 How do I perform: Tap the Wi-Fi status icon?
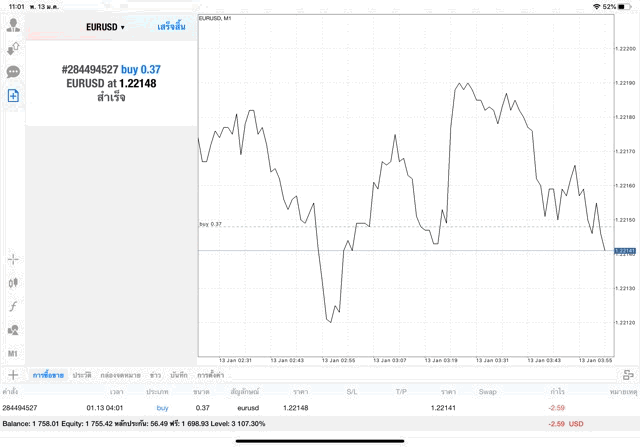point(597,7)
